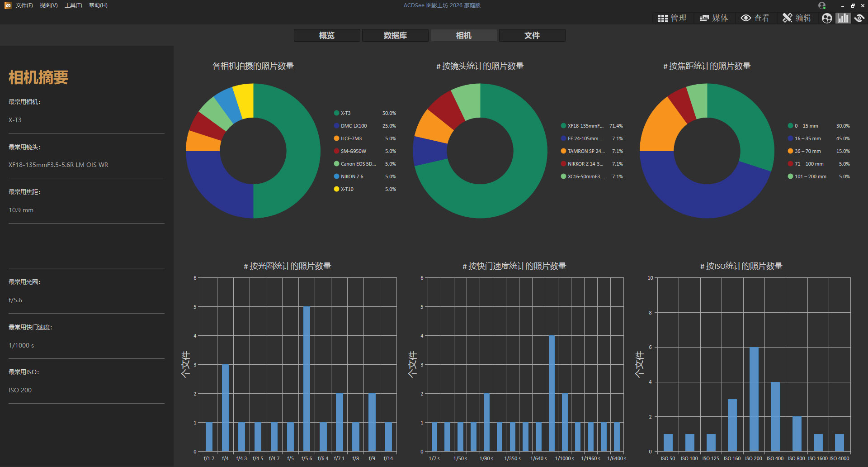868x467 pixels.
Task: Open People mode faces icon
Action: pyautogui.click(x=827, y=18)
